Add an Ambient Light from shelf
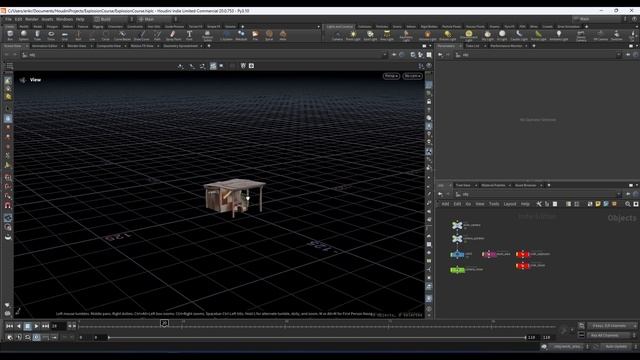The height and width of the screenshot is (360, 640). [559, 36]
